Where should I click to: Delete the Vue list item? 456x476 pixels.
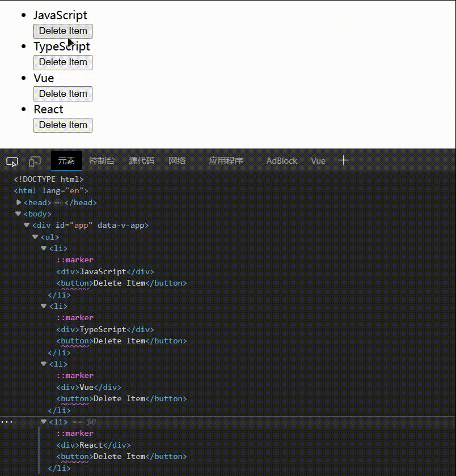(63, 94)
